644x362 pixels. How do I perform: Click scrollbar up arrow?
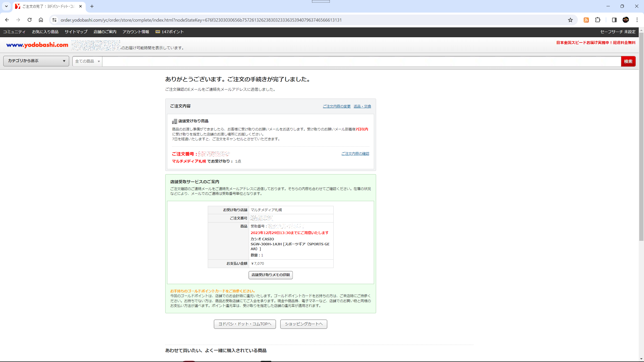641,30
